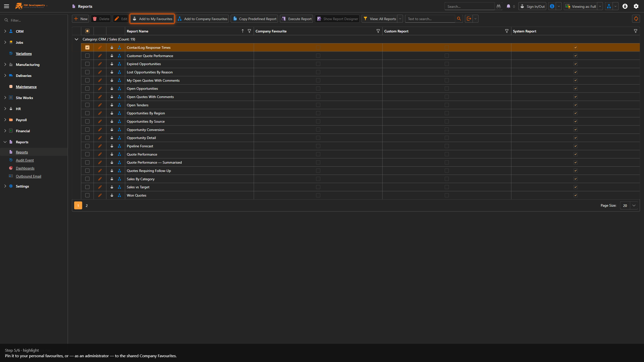Tick the Sales By Category checkbox
This screenshot has width=644, height=362.
point(87,179)
